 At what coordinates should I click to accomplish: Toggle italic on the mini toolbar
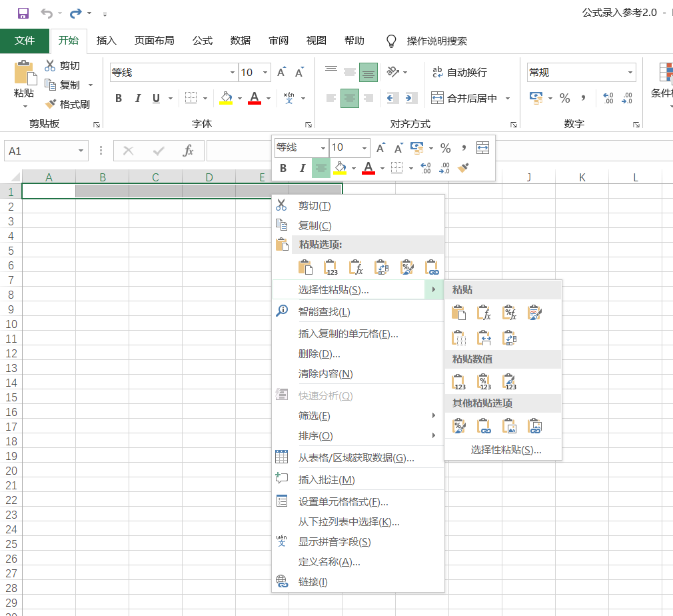(302, 168)
